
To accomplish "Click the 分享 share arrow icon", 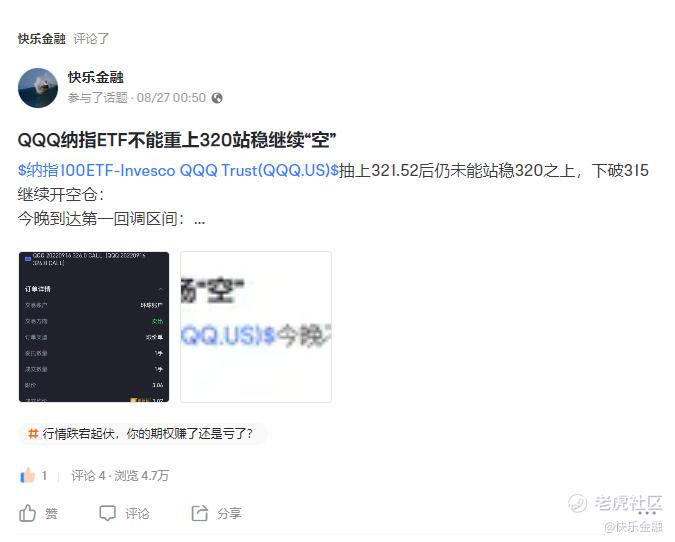I will (x=199, y=513).
